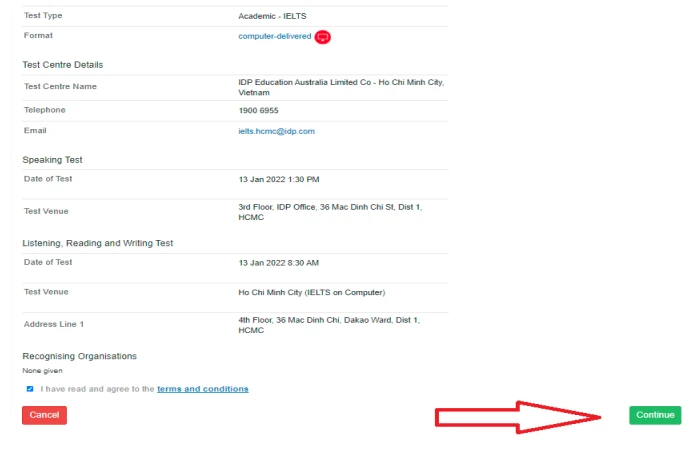Click the Listening test date 13 Jan 2022 8:30 AM

[x=279, y=263]
